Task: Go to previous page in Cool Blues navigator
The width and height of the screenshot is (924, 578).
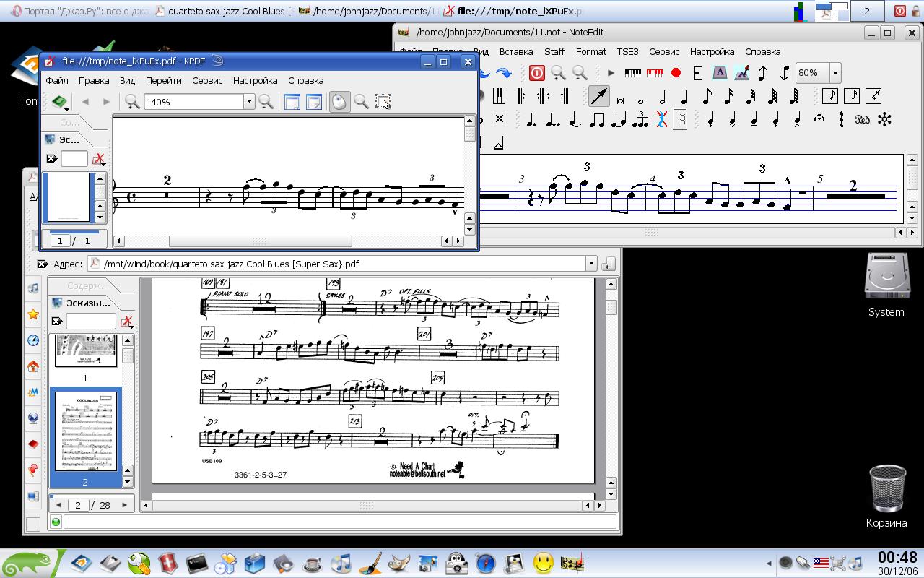Action: pos(59,505)
